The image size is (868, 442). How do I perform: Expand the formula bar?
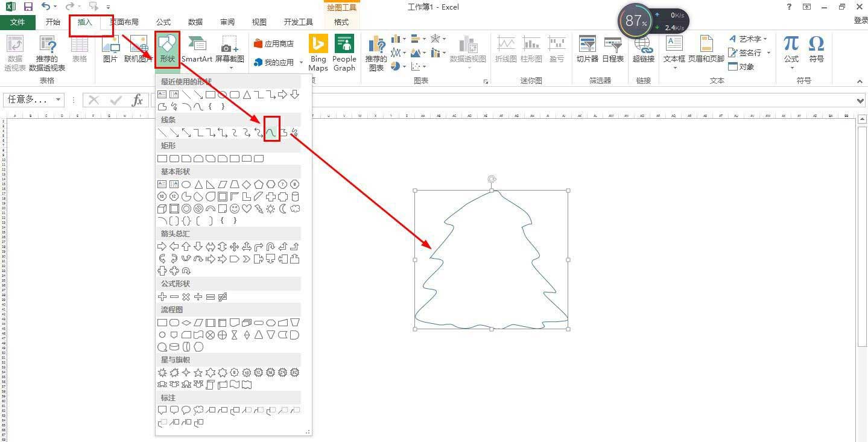861,100
